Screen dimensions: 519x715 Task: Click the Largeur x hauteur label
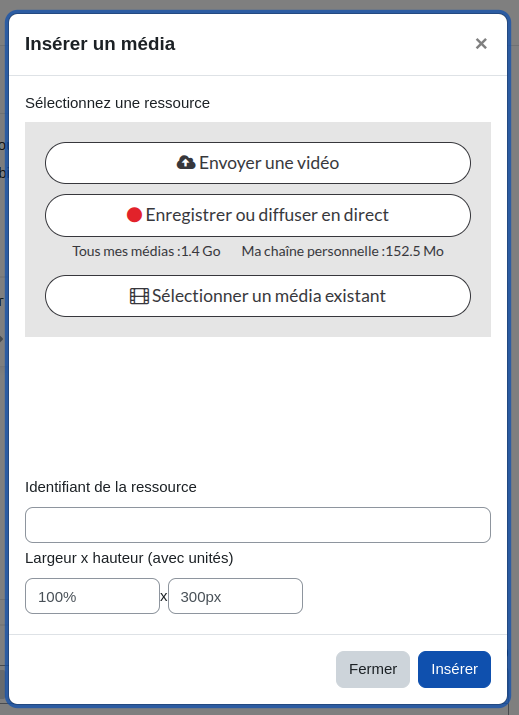coord(129,558)
